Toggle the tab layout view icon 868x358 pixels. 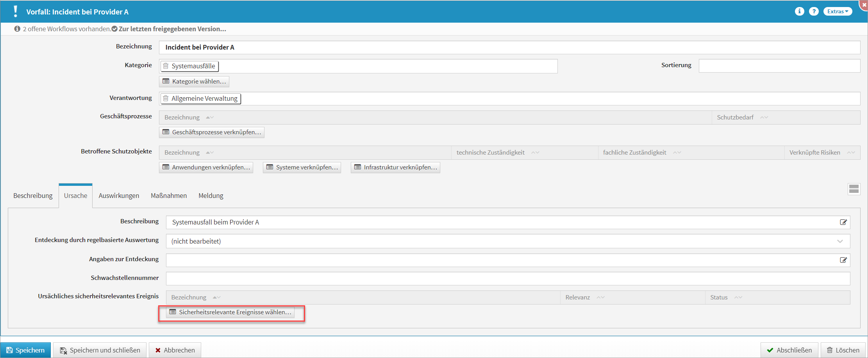(854, 189)
